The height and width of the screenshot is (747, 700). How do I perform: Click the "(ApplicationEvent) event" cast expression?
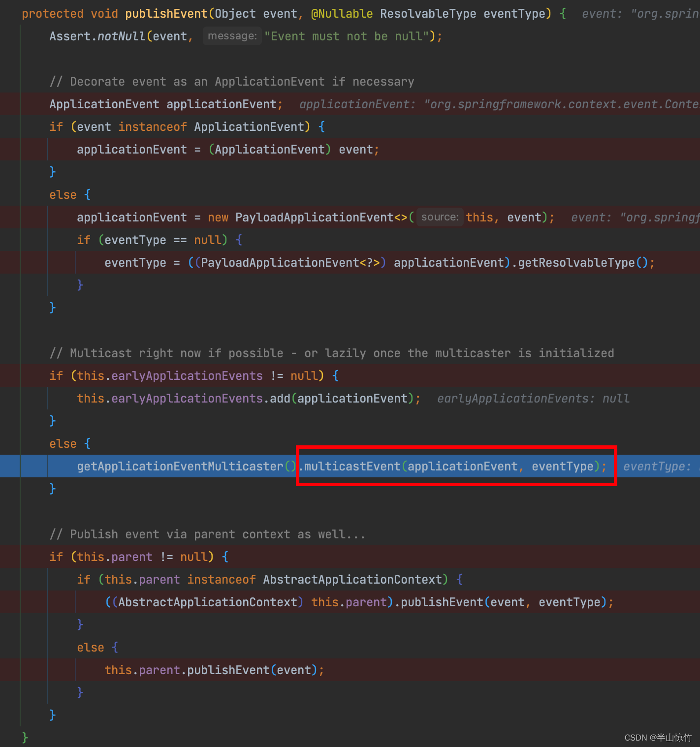point(291,150)
